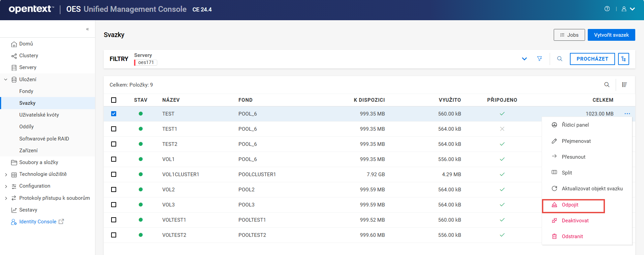Open the user account dropdown menu
This screenshot has height=255, width=644.
628,9
